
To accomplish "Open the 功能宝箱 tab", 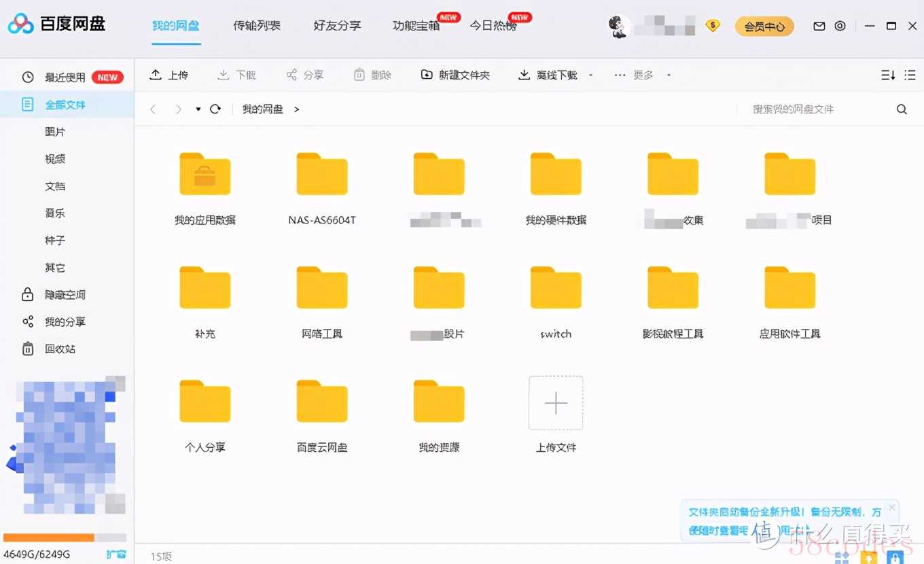I will 416,26.
